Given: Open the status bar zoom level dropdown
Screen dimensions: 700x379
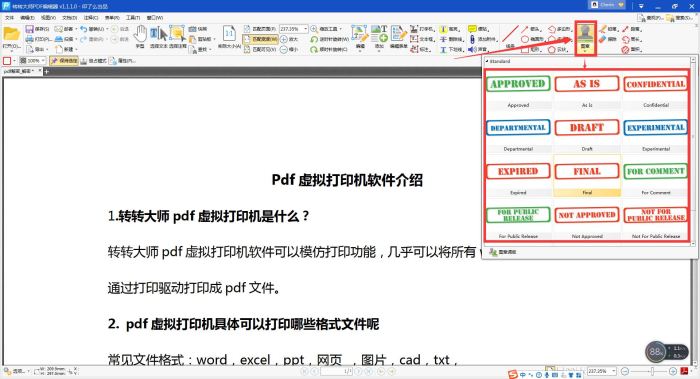Looking at the screenshot, I should click(614, 371).
